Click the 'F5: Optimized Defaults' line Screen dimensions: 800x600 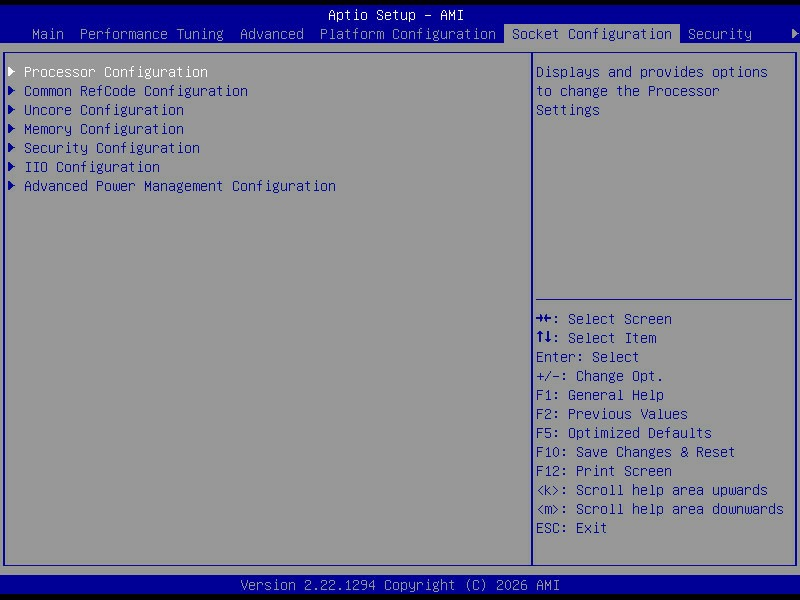[623, 433]
